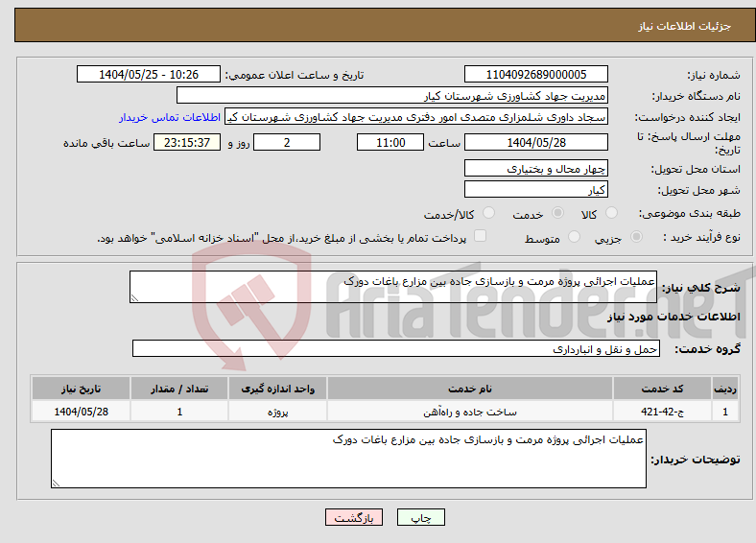Screen dimensions: 756x543
Task: Click the label شرح کلی نیاز
Action: (x=701, y=288)
